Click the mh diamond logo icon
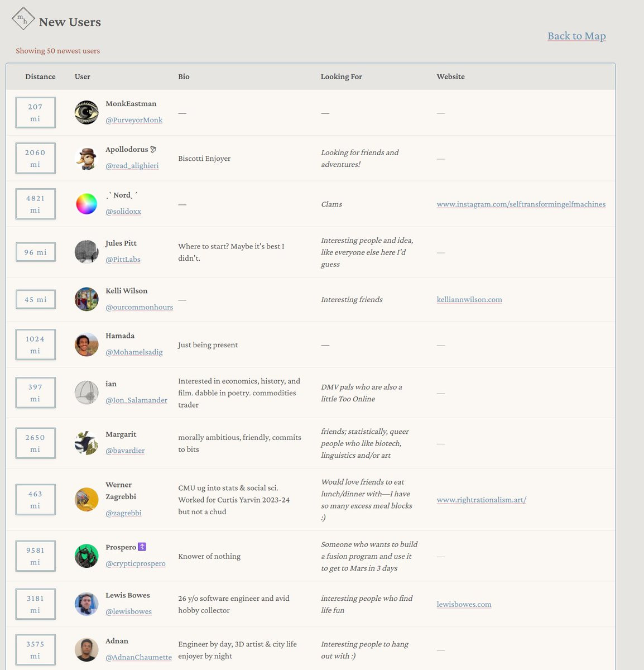 point(23,20)
